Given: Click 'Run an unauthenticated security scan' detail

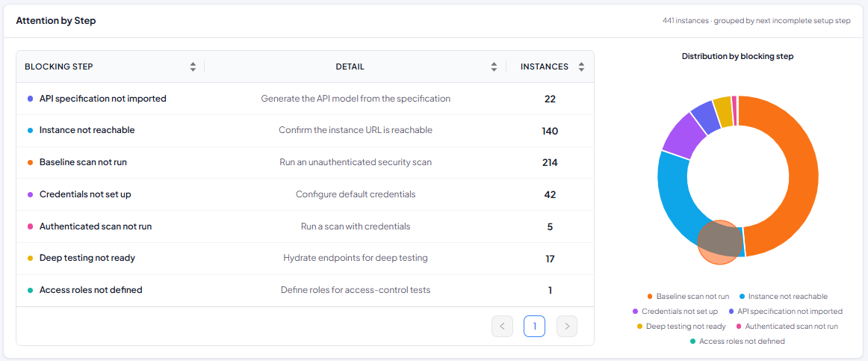Looking at the screenshot, I should click(356, 162).
